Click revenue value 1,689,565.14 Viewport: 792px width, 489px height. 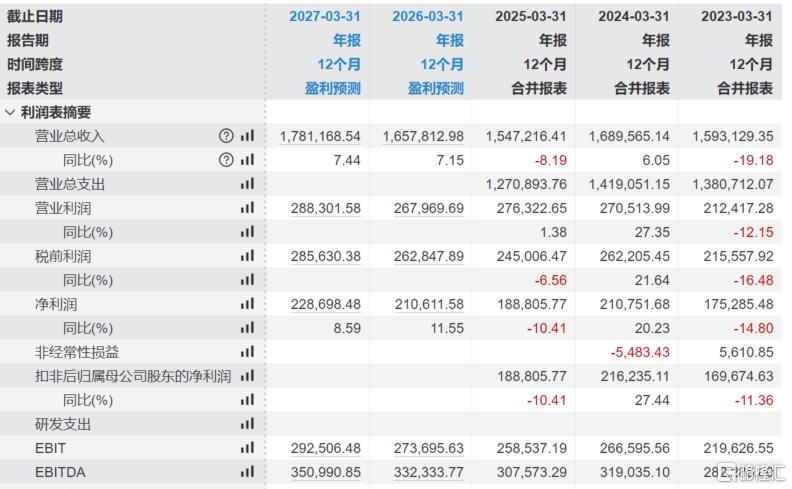(629, 136)
